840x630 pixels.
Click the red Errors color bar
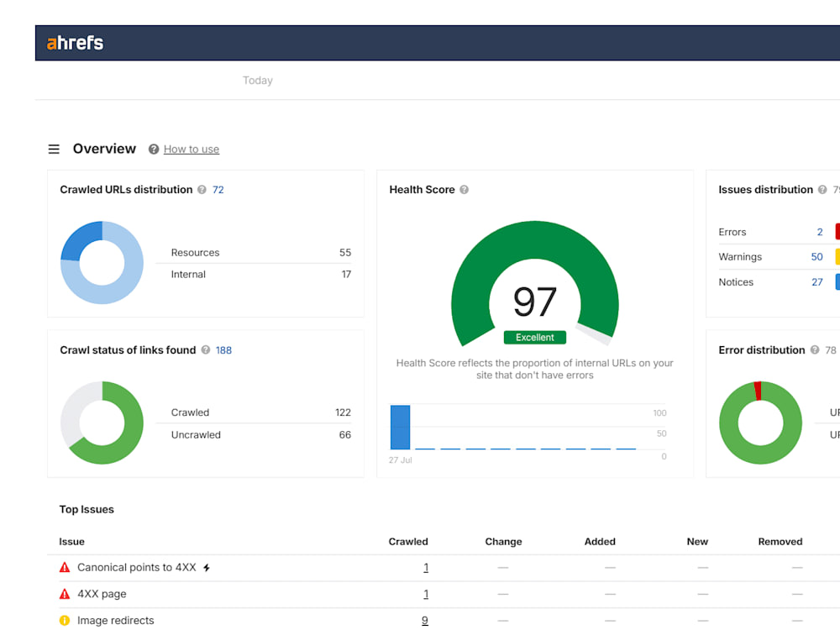(x=837, y=232)
